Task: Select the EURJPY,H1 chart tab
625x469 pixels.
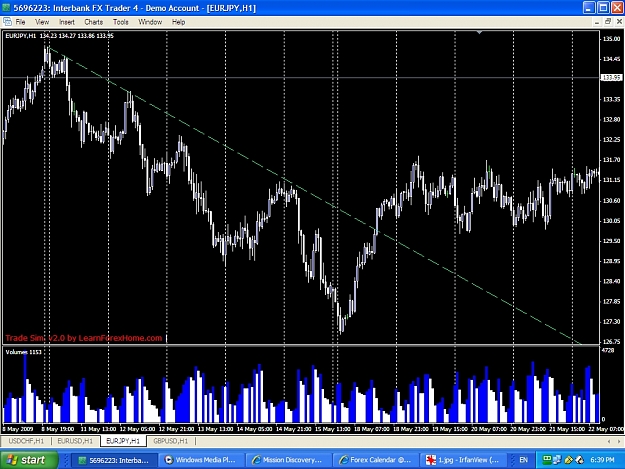Action: coord(123,441)
